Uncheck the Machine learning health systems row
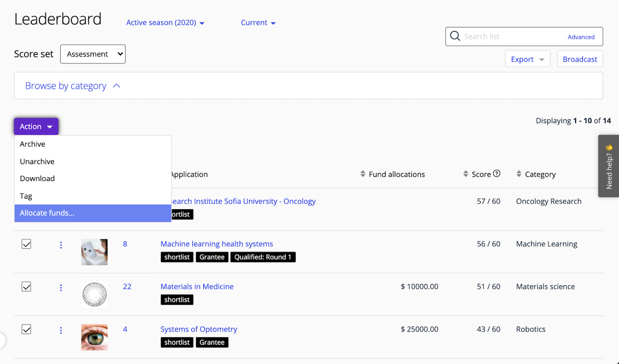Viewport: 619px width, 364px height. pyautogui.click(x=26, y=244)
